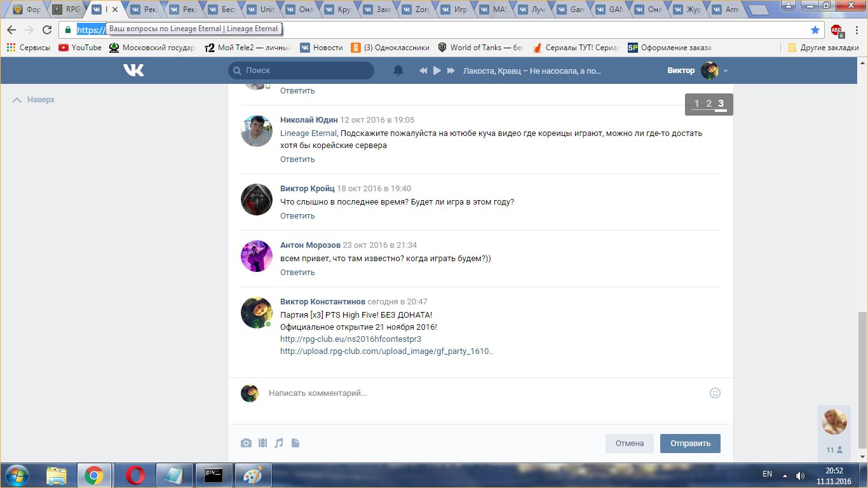Open the Другие закладки bookmarks folder
The height and width of the screenshot is (488, 868).
tap(824, 48)
